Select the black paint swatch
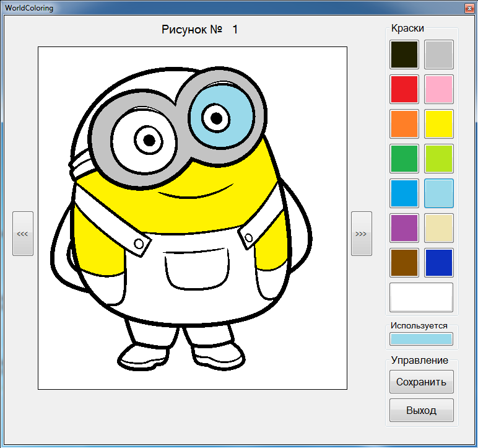Screen dimensions: 478x448 point(404,55)
